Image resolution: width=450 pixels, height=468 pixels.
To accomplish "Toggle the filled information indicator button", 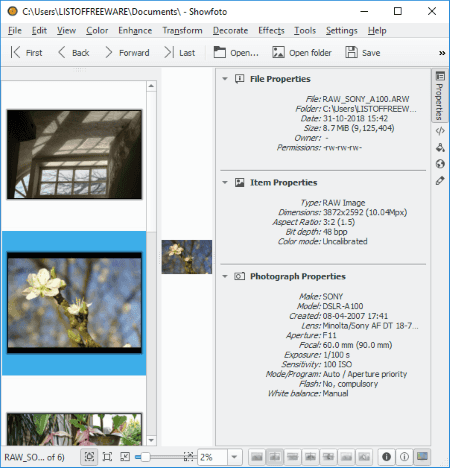I will click(x=386, y=457).
